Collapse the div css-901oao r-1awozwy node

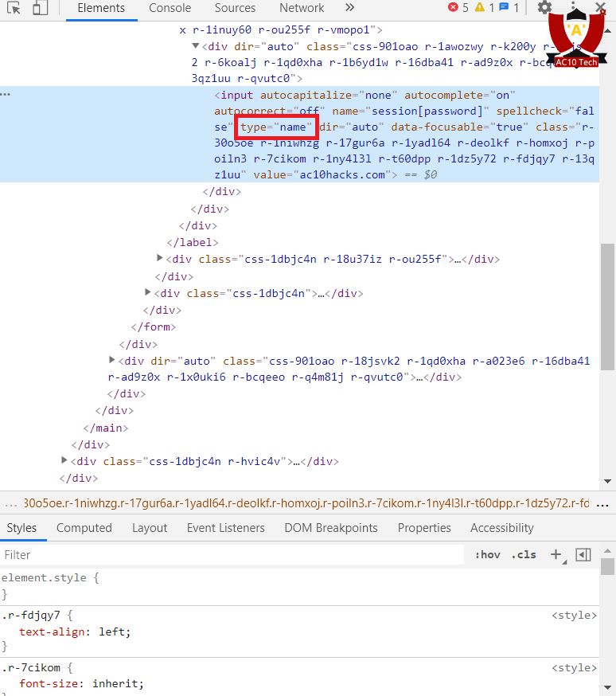pyautogui.click(x=195, y=45)
